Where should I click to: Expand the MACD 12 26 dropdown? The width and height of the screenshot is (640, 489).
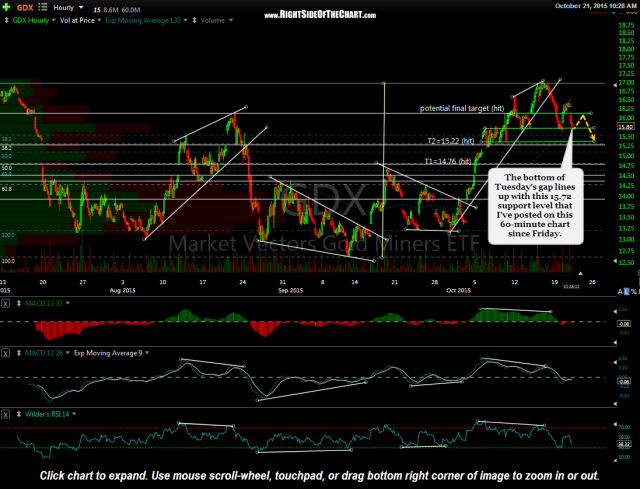click(x=68, y=353)
